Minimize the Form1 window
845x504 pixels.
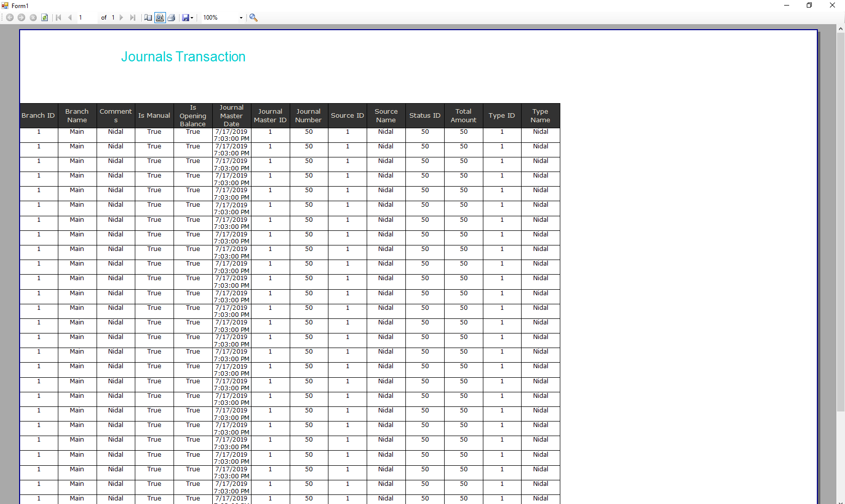(x=787, y=6)
